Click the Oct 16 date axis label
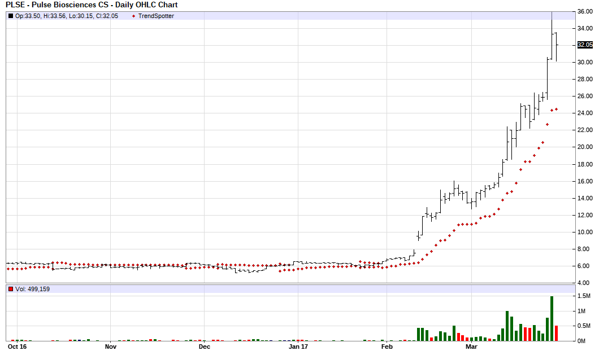 point(17,347)
